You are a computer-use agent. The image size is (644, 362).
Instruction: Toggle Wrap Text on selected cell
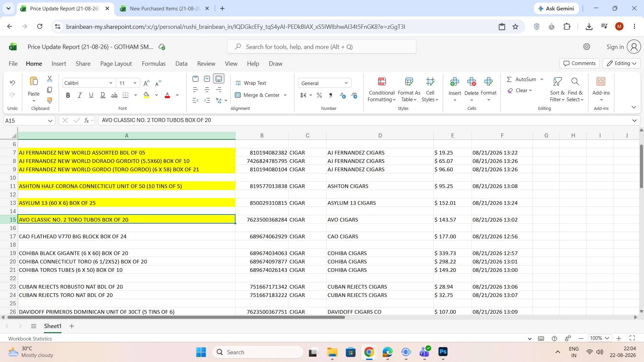tap(251, 83)
